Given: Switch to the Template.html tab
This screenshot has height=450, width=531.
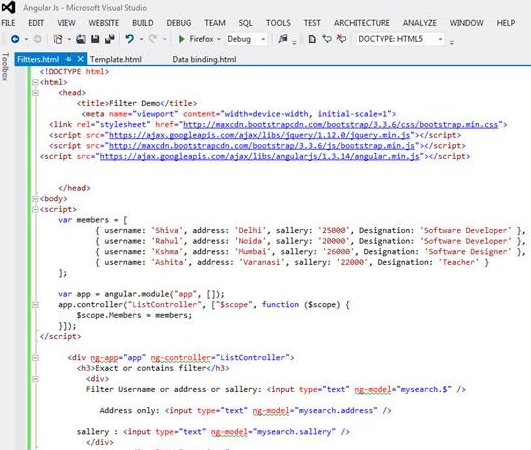Looking at the screenshot, I should point(115,59).
